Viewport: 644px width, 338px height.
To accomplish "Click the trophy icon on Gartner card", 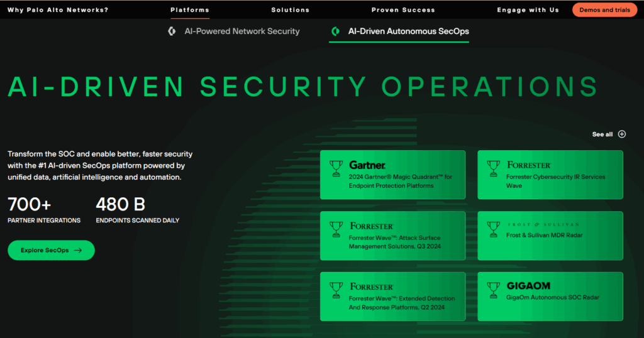I will pyautogui.click(x=336, y=168).
